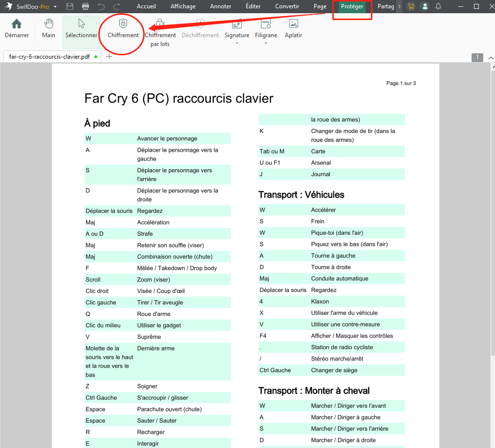Click 'Conduite automatique' cell
Image resolution: width=495 pixels, height=448 pixels.
(x=339, y=279)
